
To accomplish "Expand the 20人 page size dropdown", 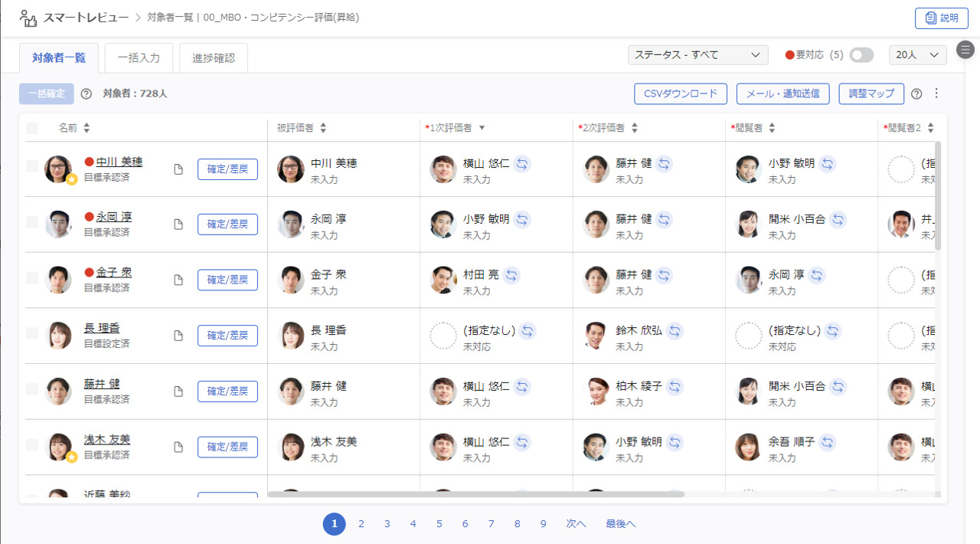I will pos(917,55).
